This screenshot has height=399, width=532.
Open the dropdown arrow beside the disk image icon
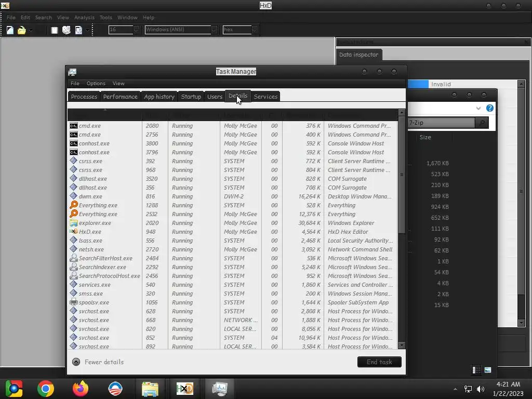(87, 30)
